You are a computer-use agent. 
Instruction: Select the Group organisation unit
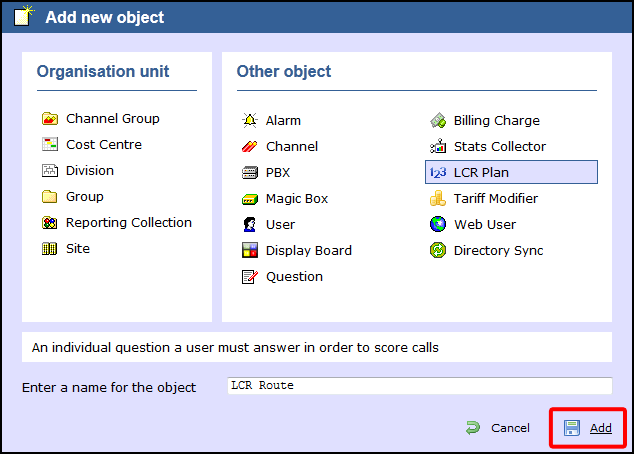(84, 197)
